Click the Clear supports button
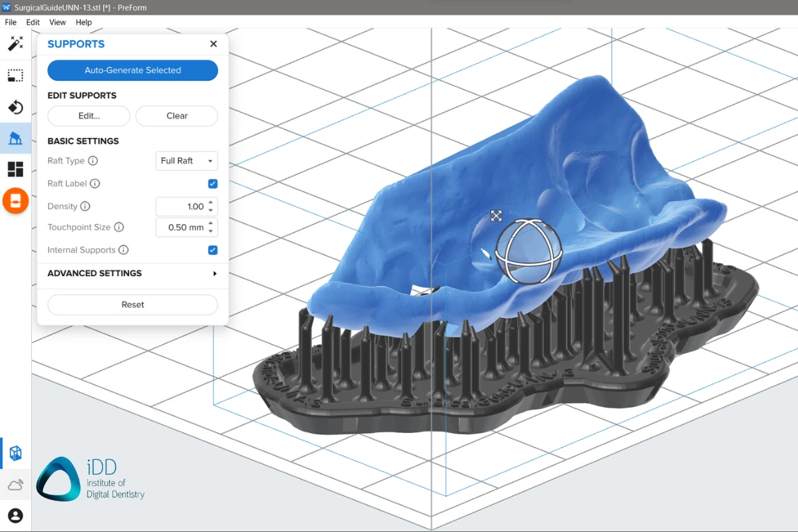798x532 pixels. (x=177, y=116)
